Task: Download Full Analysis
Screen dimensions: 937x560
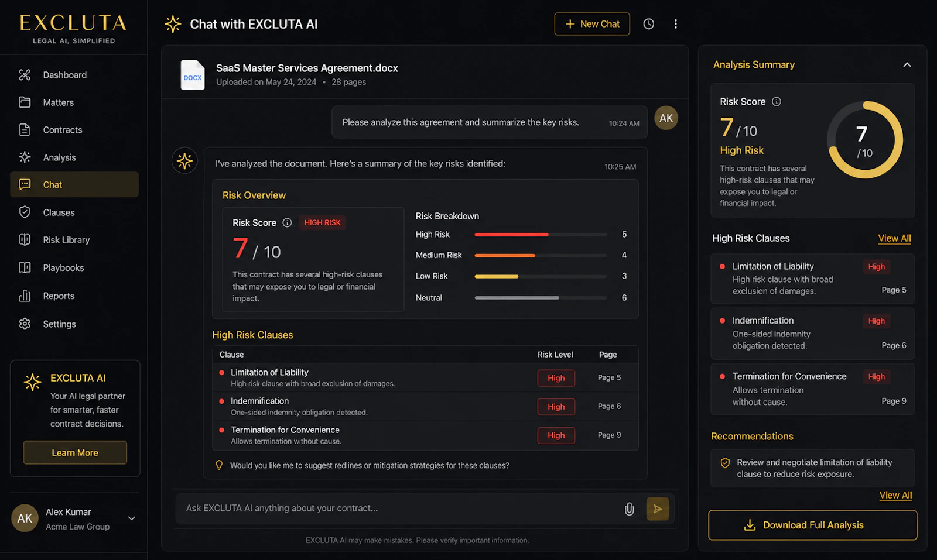Action: point(813,525)
